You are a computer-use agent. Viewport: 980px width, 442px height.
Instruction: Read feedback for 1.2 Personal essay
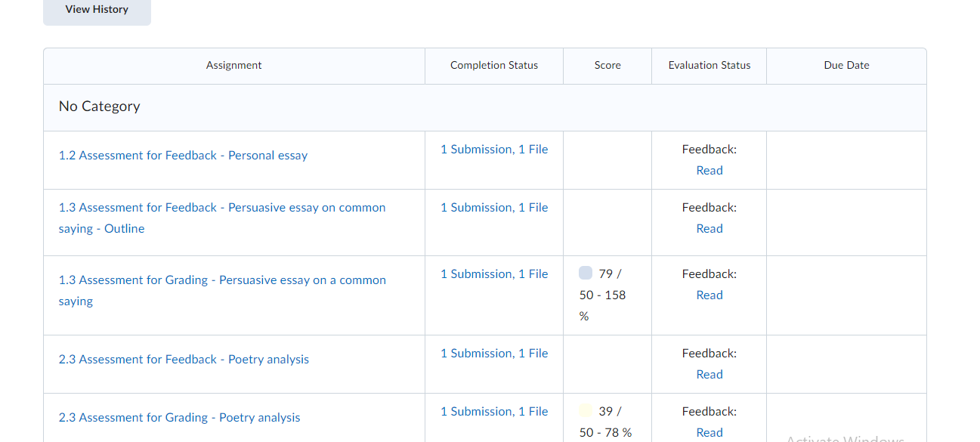709,171
